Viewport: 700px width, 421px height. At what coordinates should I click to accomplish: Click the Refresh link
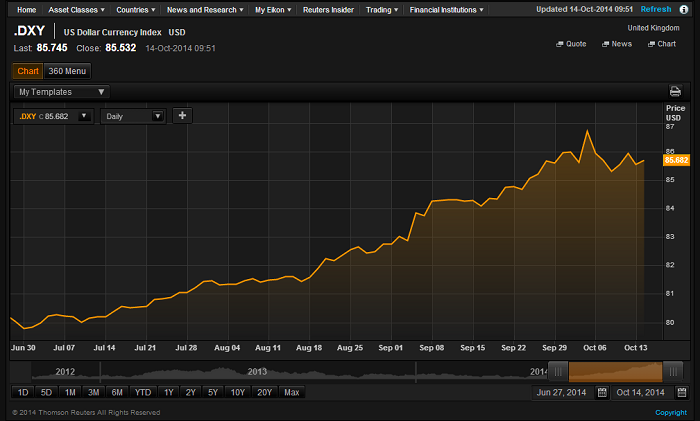(x=655, y=9)
